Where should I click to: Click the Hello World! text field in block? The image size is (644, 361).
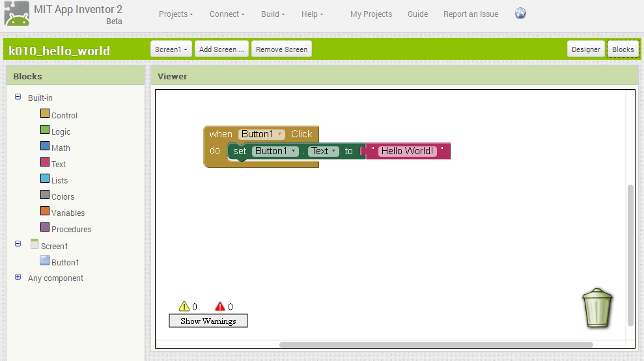[x=407, y=151]
